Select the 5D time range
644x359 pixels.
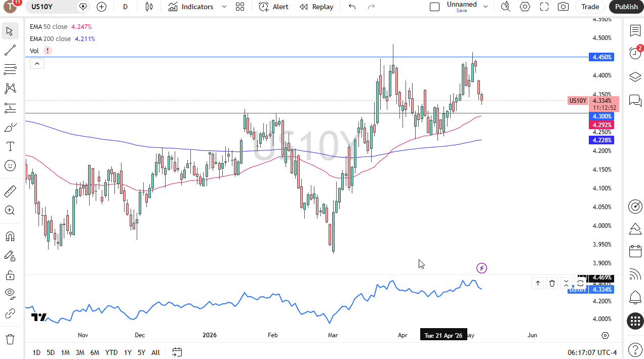pyautogui.click(x=51, y=352)
